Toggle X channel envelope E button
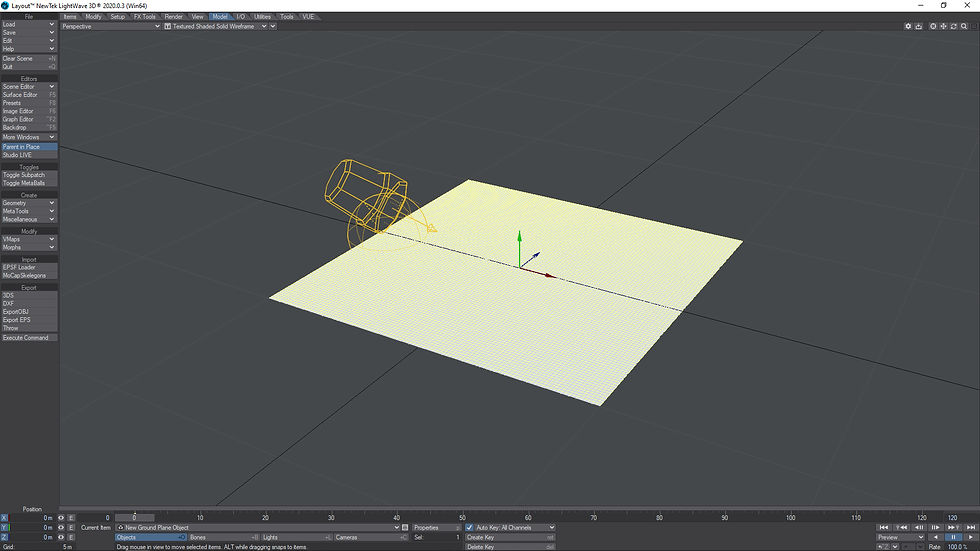Viewport: 980px width, 551px height. 71,518
